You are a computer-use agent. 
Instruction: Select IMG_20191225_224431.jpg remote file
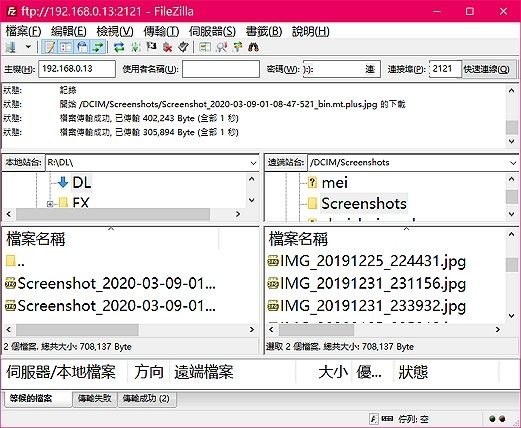(x=367, y=261)
